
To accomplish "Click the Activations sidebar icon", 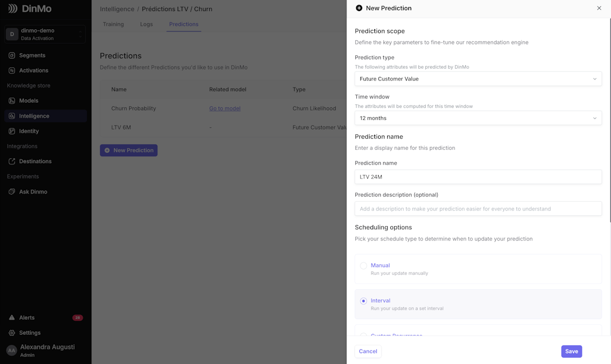I will coord(12,71).
